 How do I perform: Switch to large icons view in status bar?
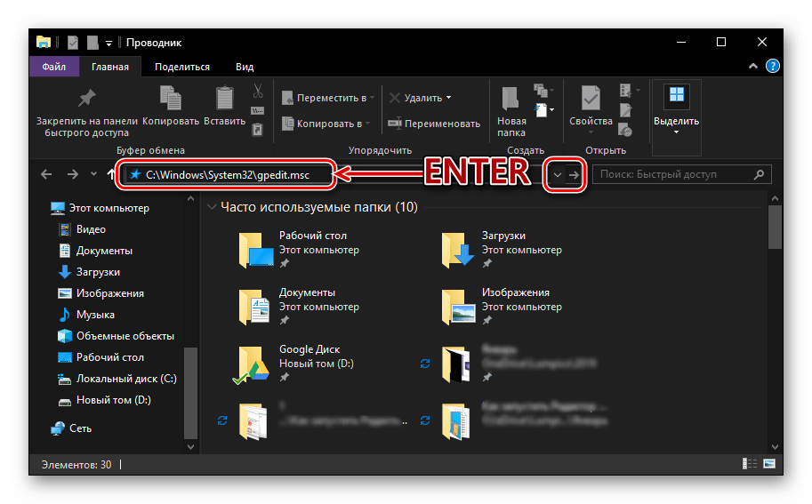click(x=769, y=464)
